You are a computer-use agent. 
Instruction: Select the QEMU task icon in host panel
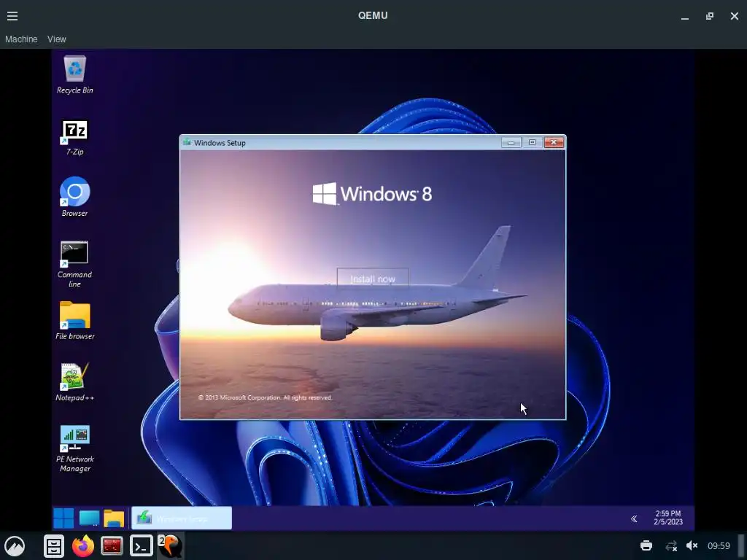click(171, 545)
